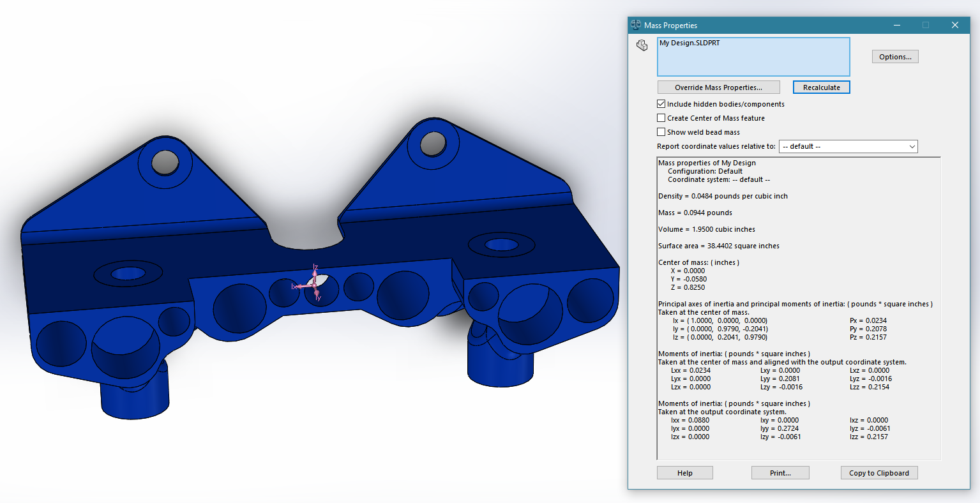Click the selected items part icon

(642, 45)
